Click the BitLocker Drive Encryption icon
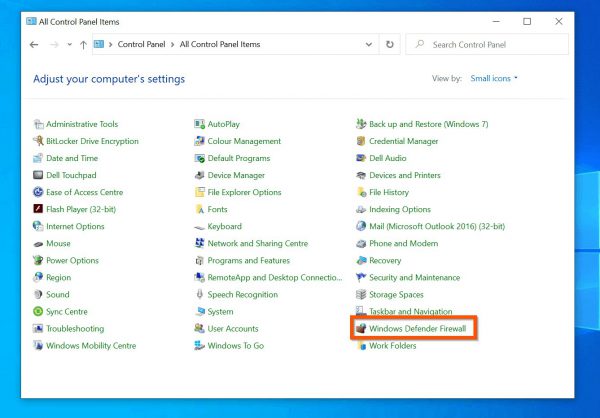Viewport: 600px width, 418px height. (38, 142)
